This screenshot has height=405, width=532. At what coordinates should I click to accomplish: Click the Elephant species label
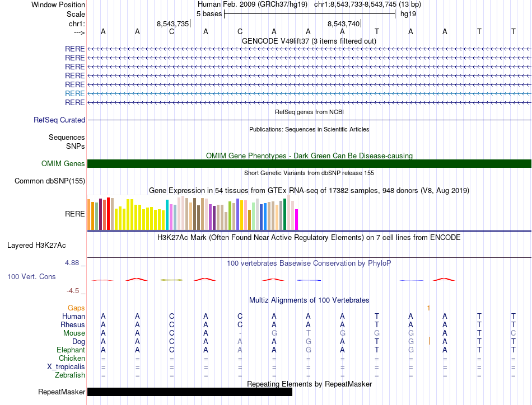coord(71,350)
